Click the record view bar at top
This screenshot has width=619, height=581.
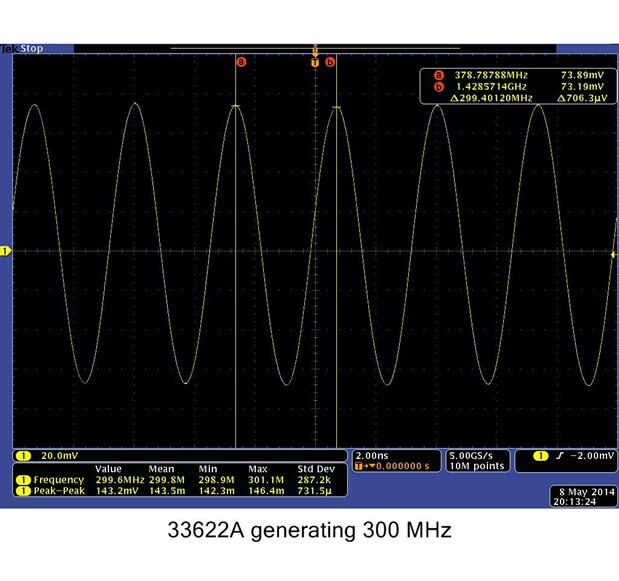tap(315, 49)
